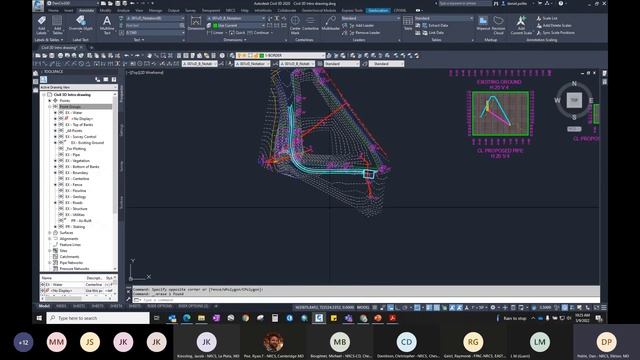Click the Centerline tool in ribbon
640x360 pixels.
(310, 24)
